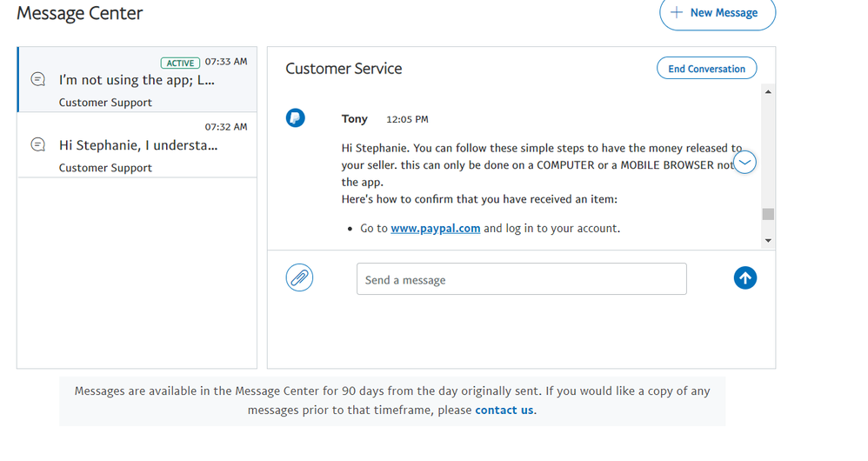Click the 'Here's how to confirm' instruction line
This screenshot has width=868, height=461.
[479, 199]
